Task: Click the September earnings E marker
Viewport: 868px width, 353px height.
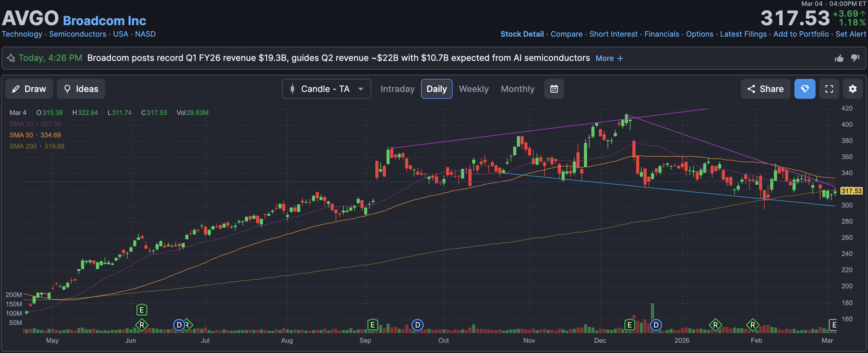Action: click(372, 325)
